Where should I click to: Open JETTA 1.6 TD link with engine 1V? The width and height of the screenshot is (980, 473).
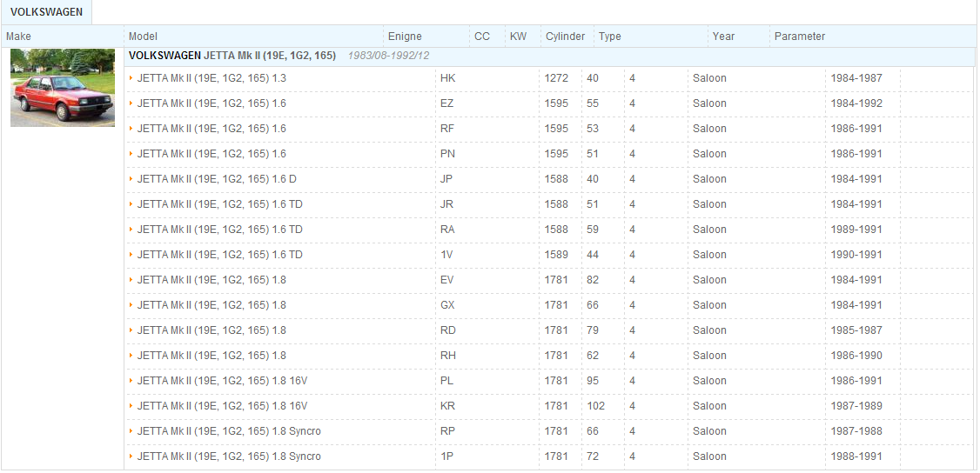point(220,255)
